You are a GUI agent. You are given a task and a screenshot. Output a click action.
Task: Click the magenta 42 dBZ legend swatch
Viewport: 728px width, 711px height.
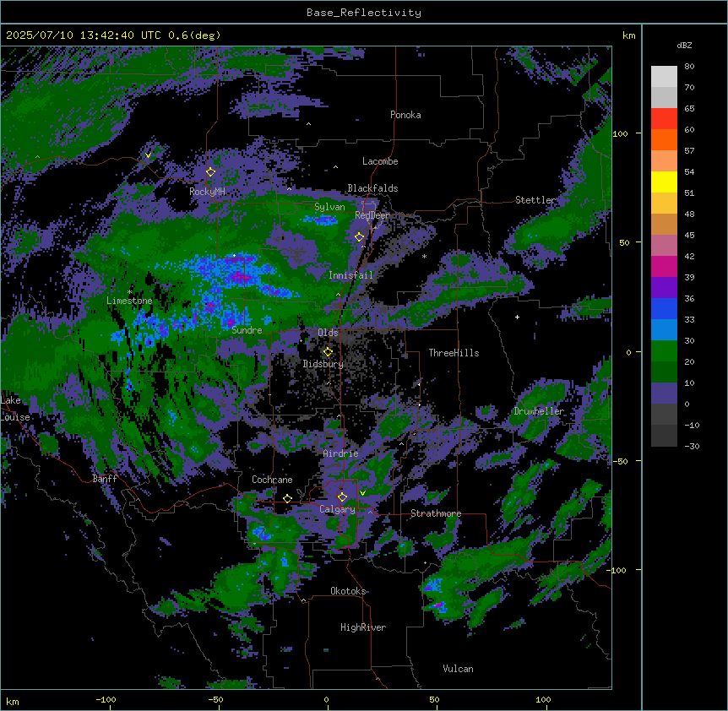coord(664,266)
